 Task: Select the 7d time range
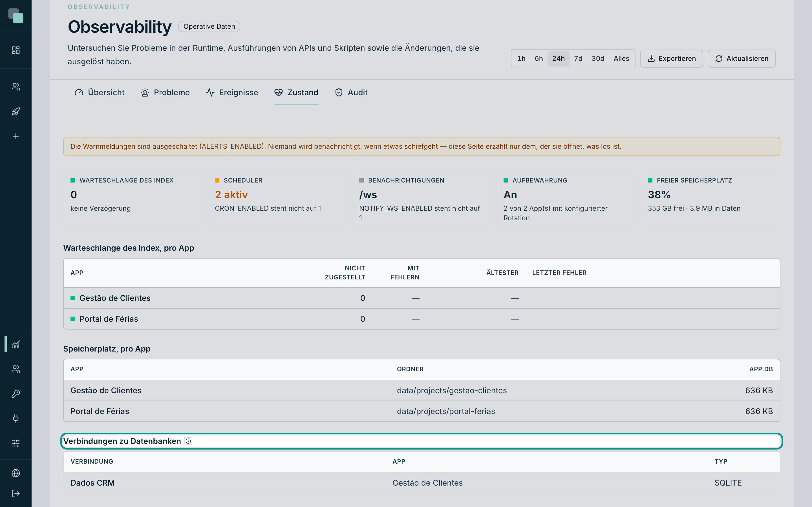[578, 59]
